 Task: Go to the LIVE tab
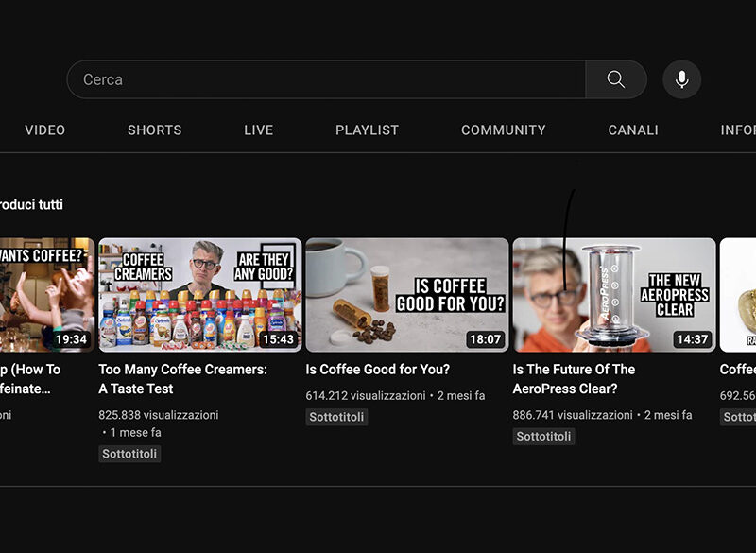coord(258,130)
